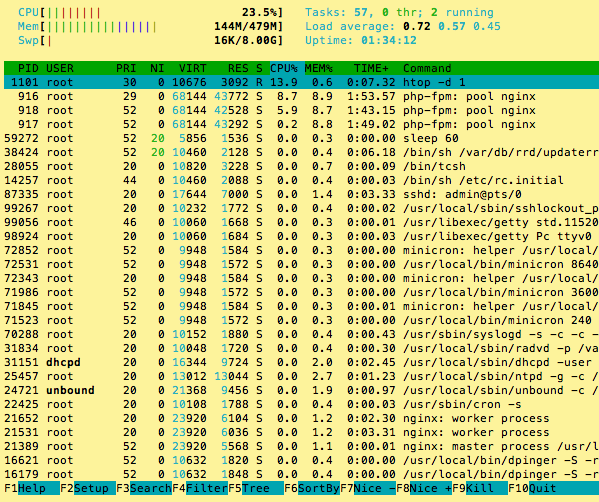Open the F1 Help screen
Viewport: 599px width, 502px height.
[31, 488]
